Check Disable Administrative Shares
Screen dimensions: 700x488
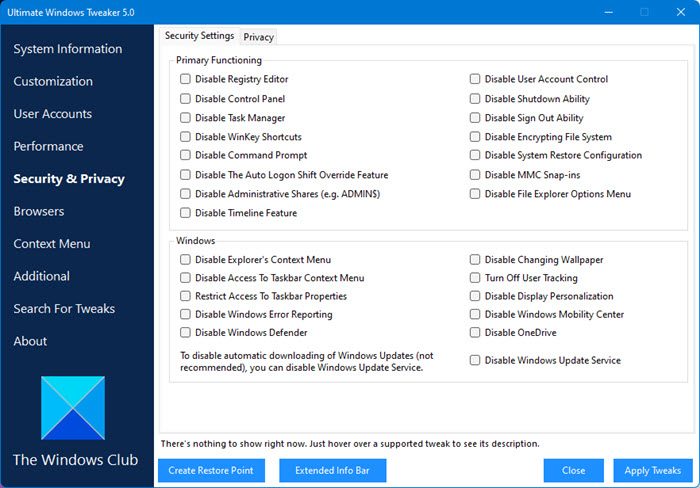pos(185,194)
